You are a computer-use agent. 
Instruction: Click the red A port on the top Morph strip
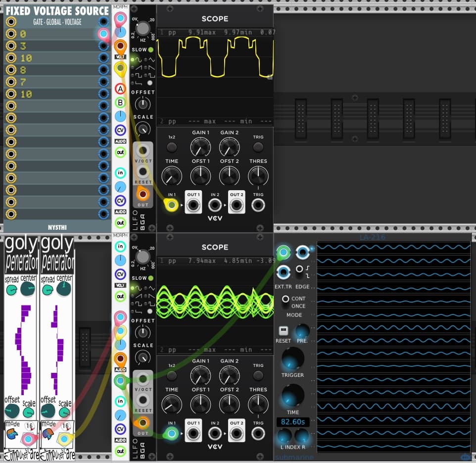pyautogui.click(x=120, y=89)
